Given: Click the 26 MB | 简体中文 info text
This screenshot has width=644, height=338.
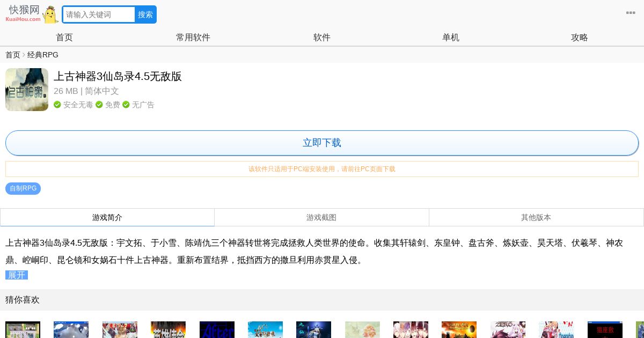Looking at the screenshot, I should pos(86,91).
